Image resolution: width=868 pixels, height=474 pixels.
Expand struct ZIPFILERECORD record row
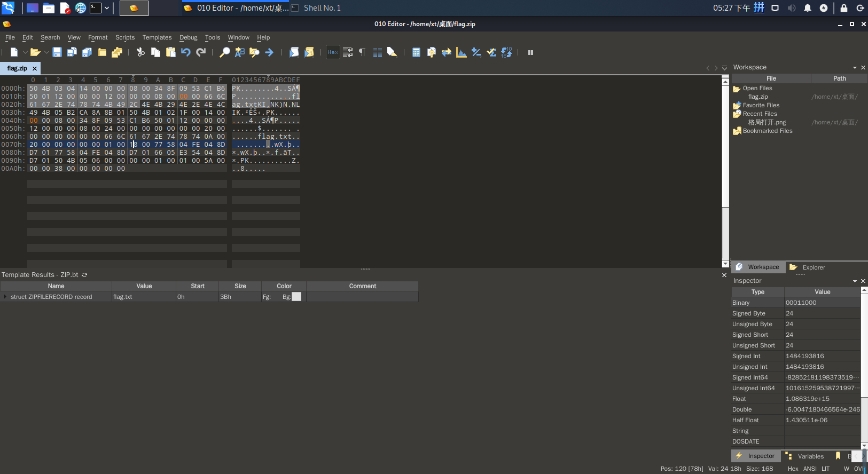pyautogui.click(x=5, y=297)
